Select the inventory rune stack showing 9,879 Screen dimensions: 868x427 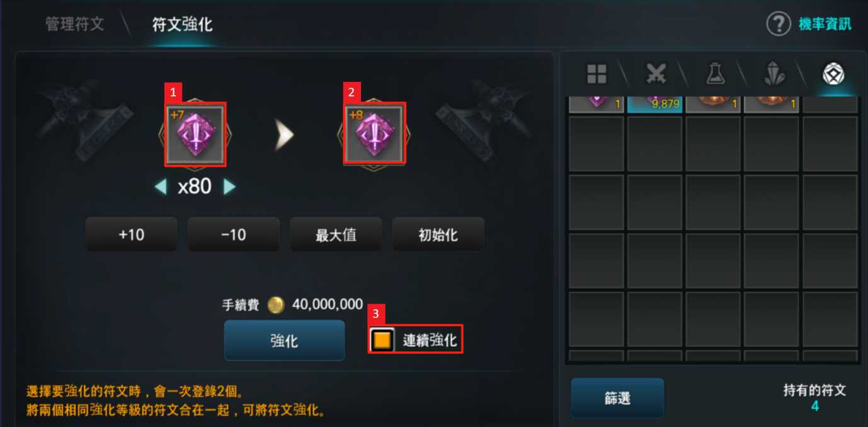(654, 105)
